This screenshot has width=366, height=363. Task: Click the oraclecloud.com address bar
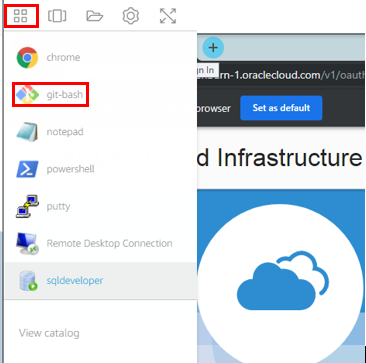pyautogui.click(x=281, y=75)
